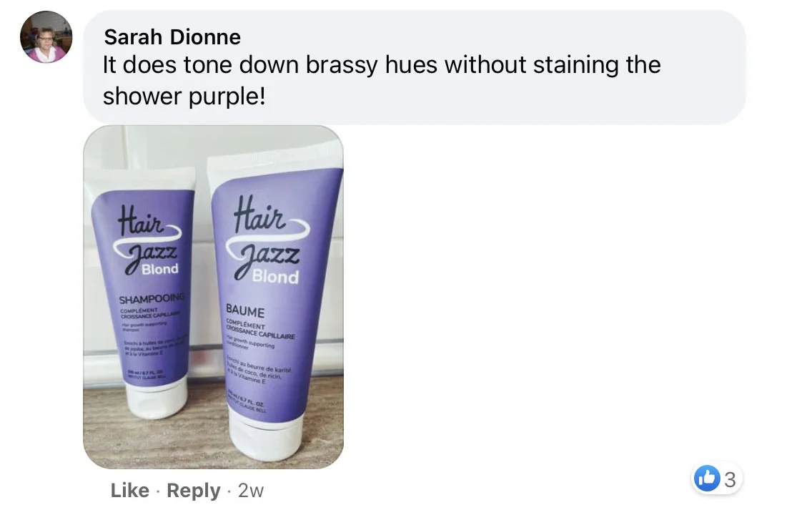Viewport: 812px width, 510px height.
Task: Click the blue thumbs-up reaction icon
Action: tap(707, 478)
